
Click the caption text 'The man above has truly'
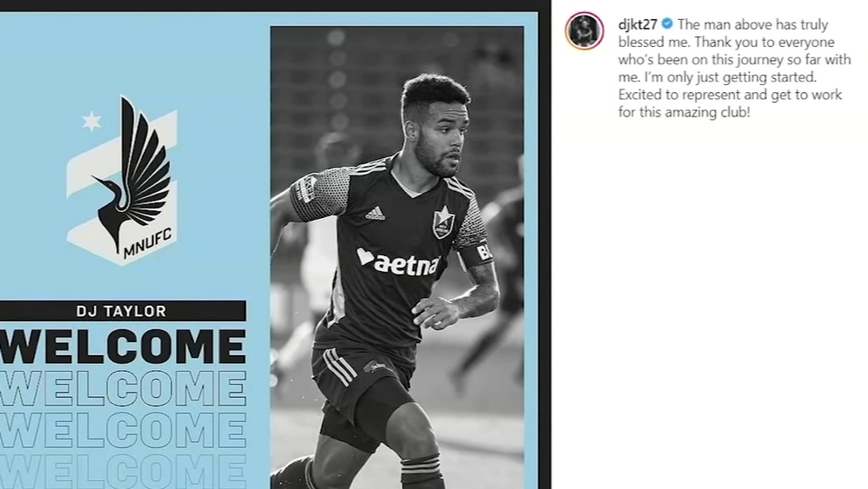pos(753,24)
